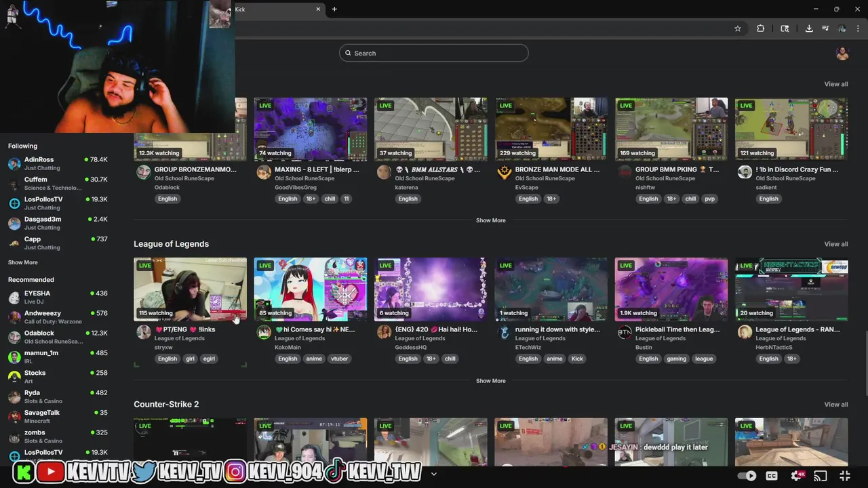
Task: Open the media controls music-note icon
Action: click(825, 28)
